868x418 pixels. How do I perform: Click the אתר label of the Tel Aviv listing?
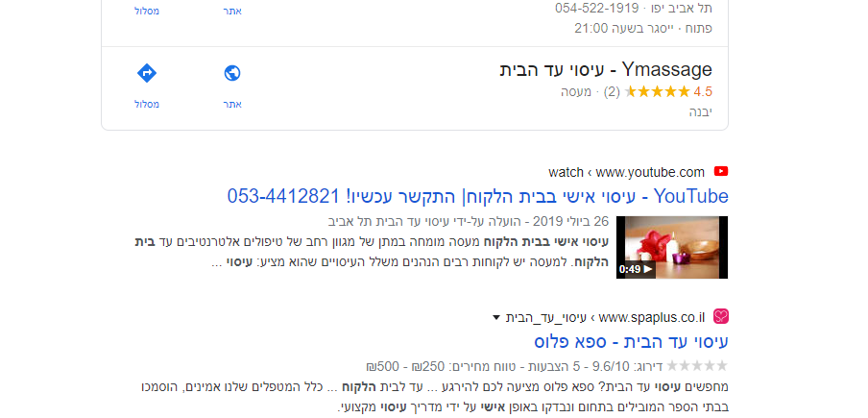point(232,12)
